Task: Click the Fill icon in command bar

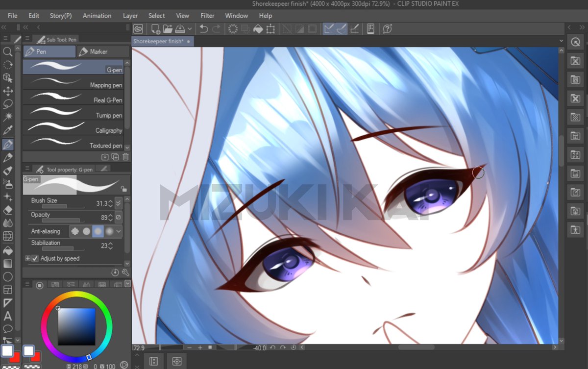Action: tap(258, 29)
